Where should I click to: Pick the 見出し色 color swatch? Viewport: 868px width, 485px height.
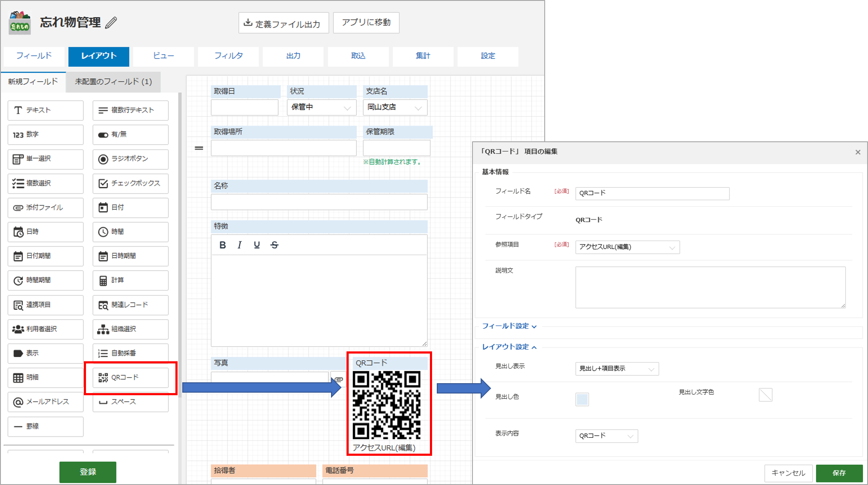pos(582,399)
